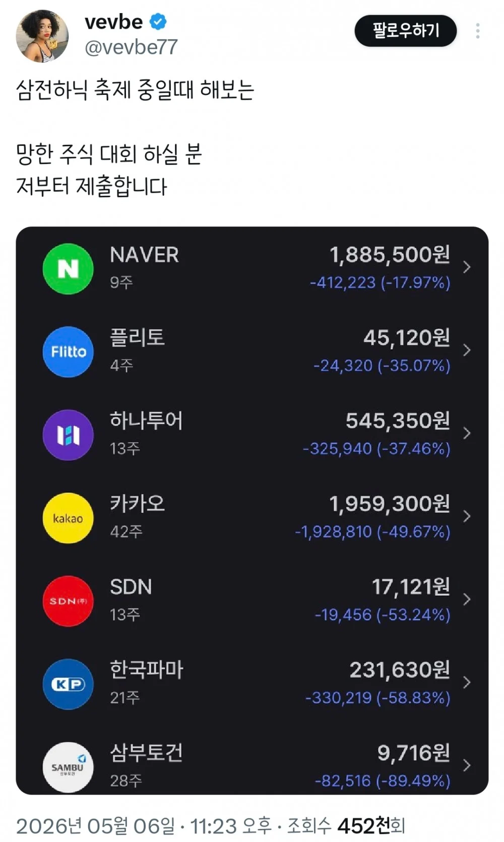This screenshot has height=842, width=504.
Task: Select the 하나투어 stock name
Action: pos(146,420)
